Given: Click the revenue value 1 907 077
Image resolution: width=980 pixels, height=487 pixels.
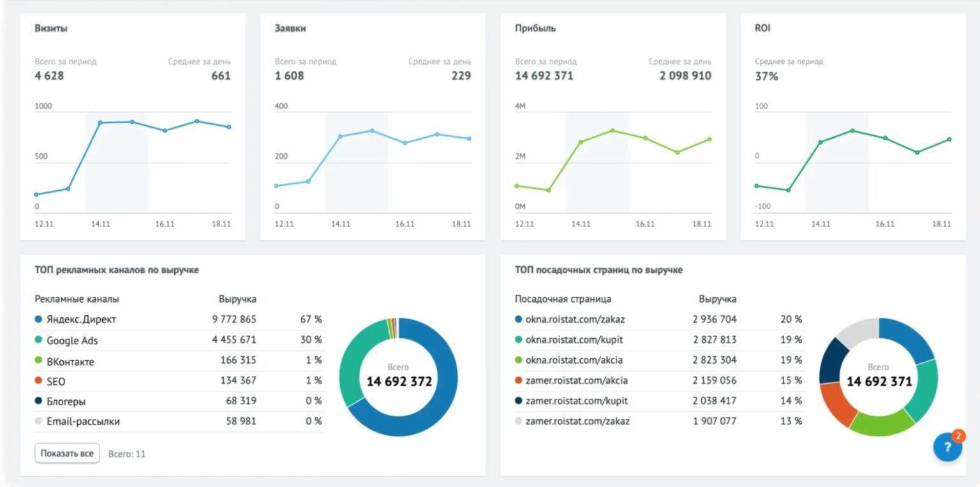Looking at the screenshot, I should 715,421.
